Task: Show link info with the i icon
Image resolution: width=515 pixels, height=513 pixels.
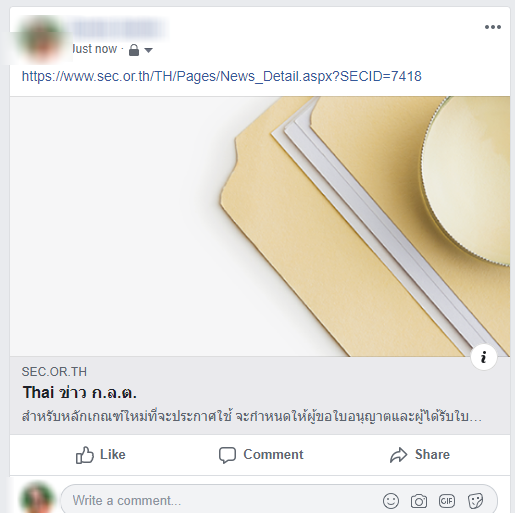Action: pos(484,357)
